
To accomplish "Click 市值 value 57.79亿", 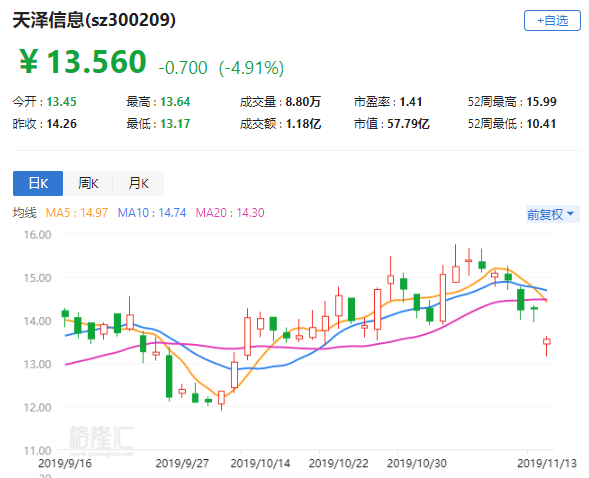I will (408, 124).
